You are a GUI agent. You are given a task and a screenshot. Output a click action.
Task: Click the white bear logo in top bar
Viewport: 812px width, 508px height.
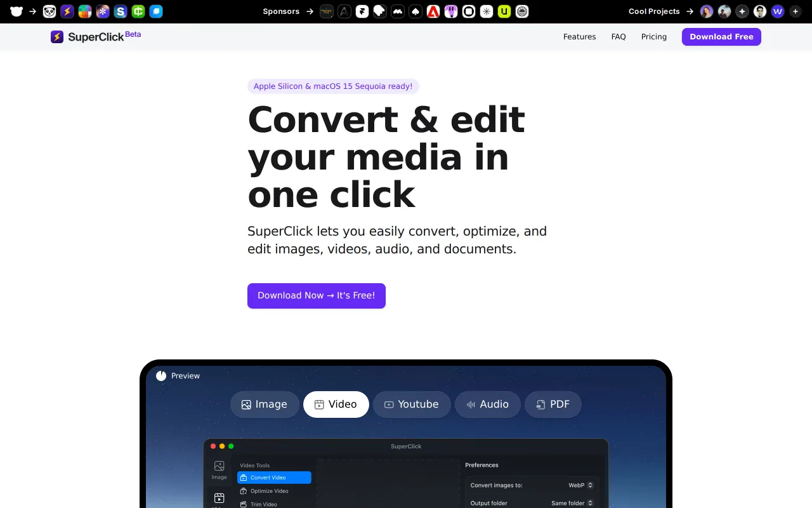pyautogui.click(x=16, y=11)
